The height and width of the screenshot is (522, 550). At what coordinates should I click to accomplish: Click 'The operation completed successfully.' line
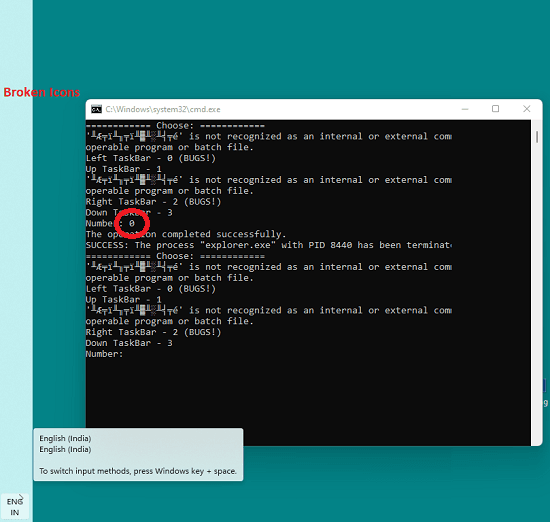click(x=186, y=234)
